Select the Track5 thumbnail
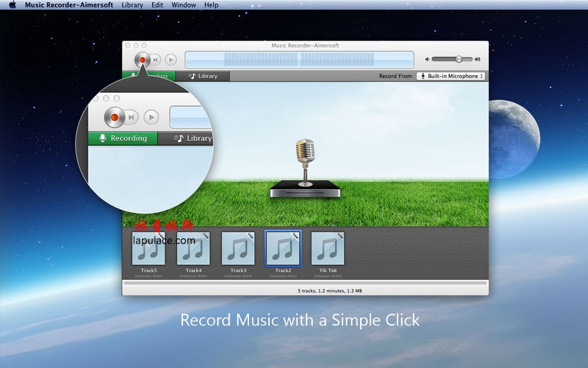The height and width of the screenshot is (368, 588). [x=149, y=249]
